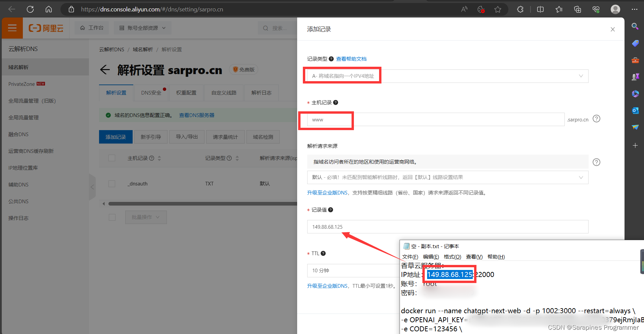Open user profile avatar
Screen dimensions: 644x334
[615, 9]
